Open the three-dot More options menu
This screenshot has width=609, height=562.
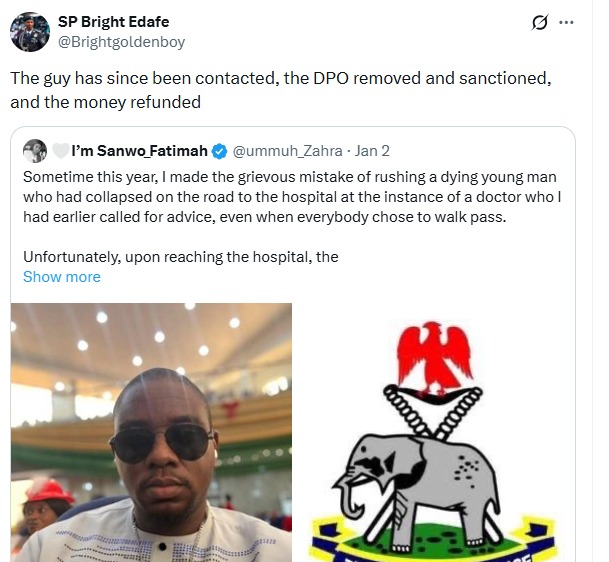(567, 23)
